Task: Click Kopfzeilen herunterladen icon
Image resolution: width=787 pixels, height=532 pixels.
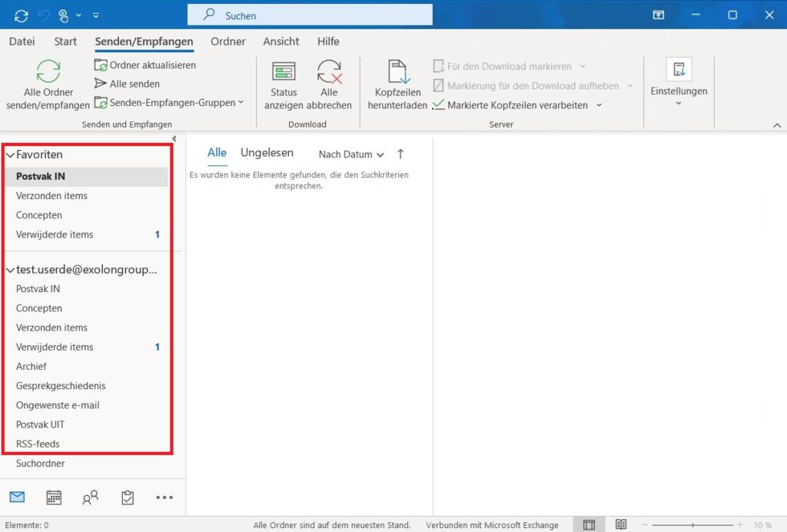Action: pos(398,72)
